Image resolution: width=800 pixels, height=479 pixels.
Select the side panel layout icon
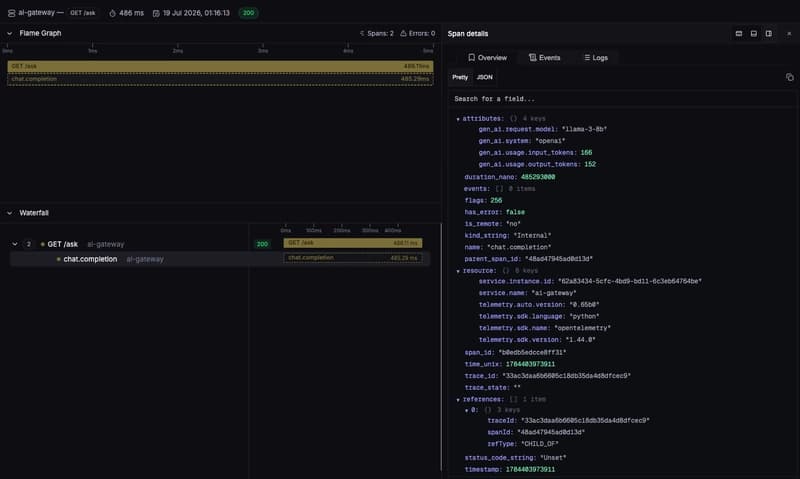point(768,34)
